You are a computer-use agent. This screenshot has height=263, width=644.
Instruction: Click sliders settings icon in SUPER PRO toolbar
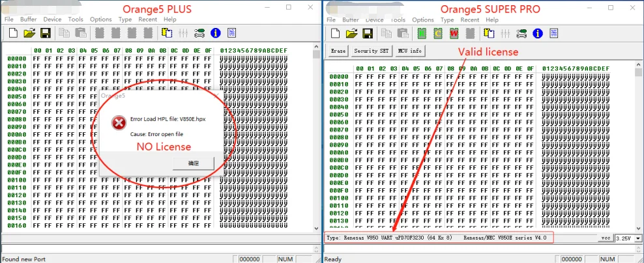tap(505, 33)
